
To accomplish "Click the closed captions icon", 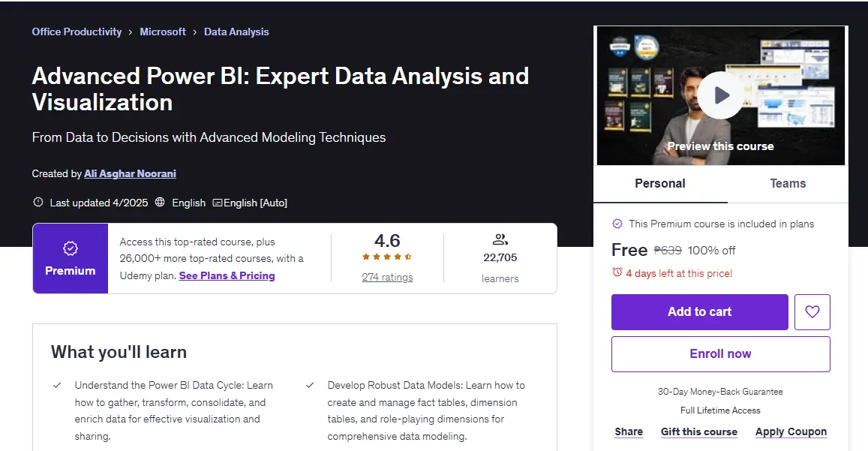I will click(218, 203).
